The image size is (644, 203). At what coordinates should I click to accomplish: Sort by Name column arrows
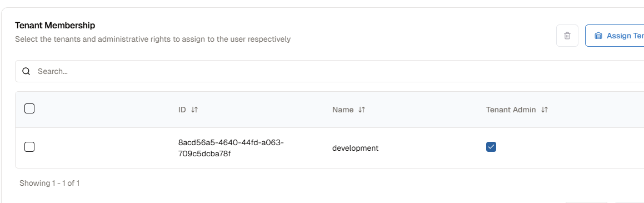361,110
